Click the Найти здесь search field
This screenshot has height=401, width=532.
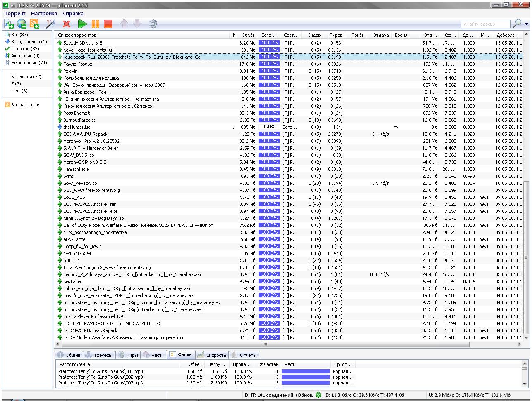(x=485, y=24)
